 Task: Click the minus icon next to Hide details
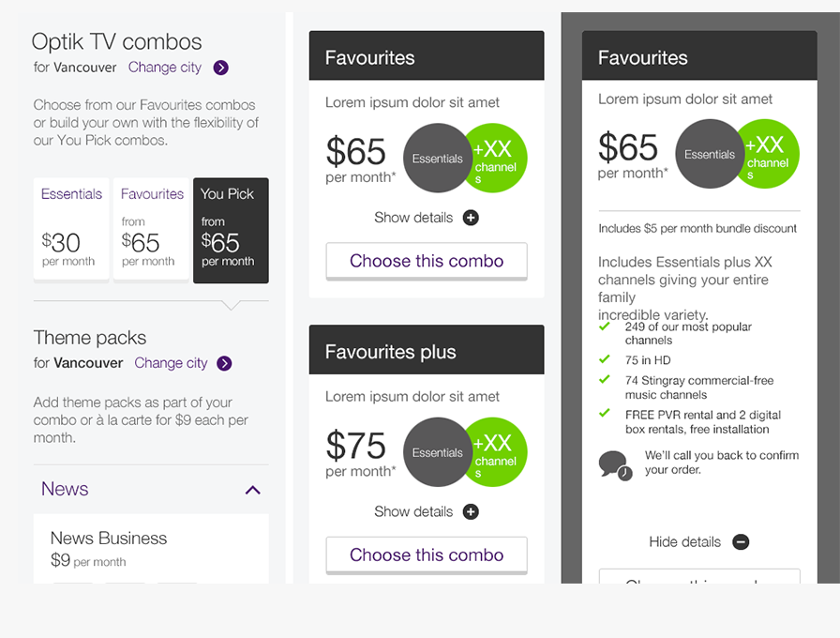coord(741,542)
